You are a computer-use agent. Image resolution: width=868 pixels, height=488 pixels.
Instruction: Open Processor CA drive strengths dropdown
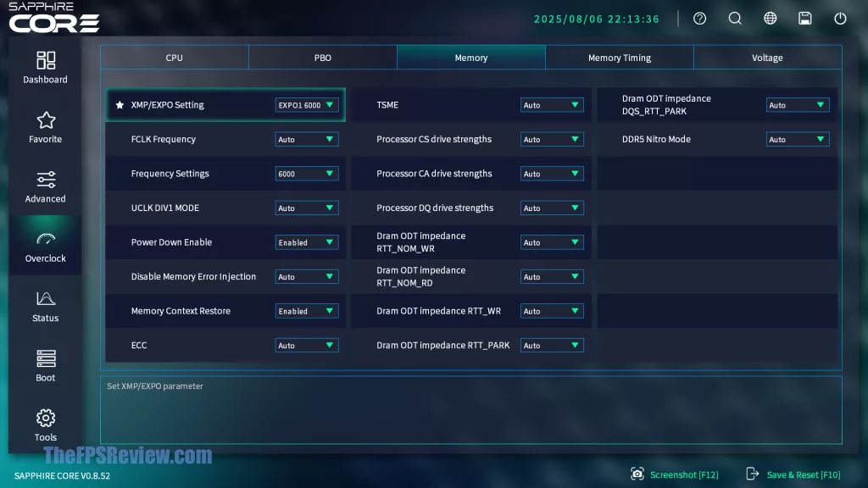552,174
